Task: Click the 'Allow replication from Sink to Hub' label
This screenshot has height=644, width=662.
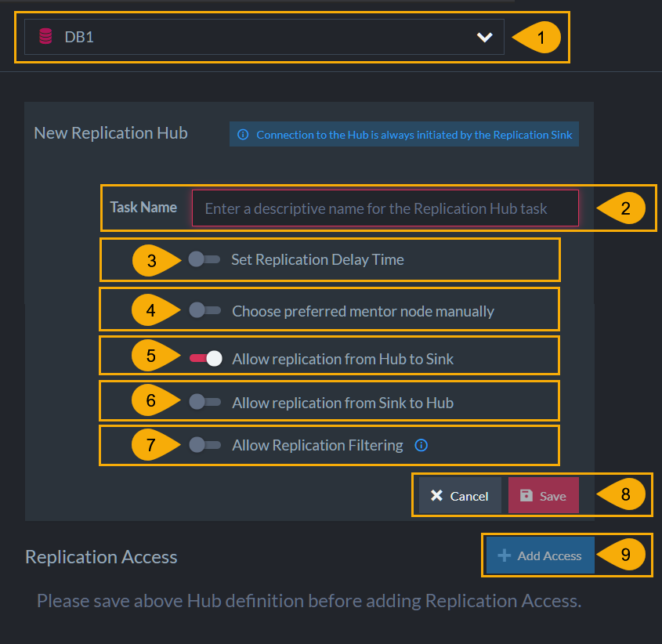Action: [343, 403]
